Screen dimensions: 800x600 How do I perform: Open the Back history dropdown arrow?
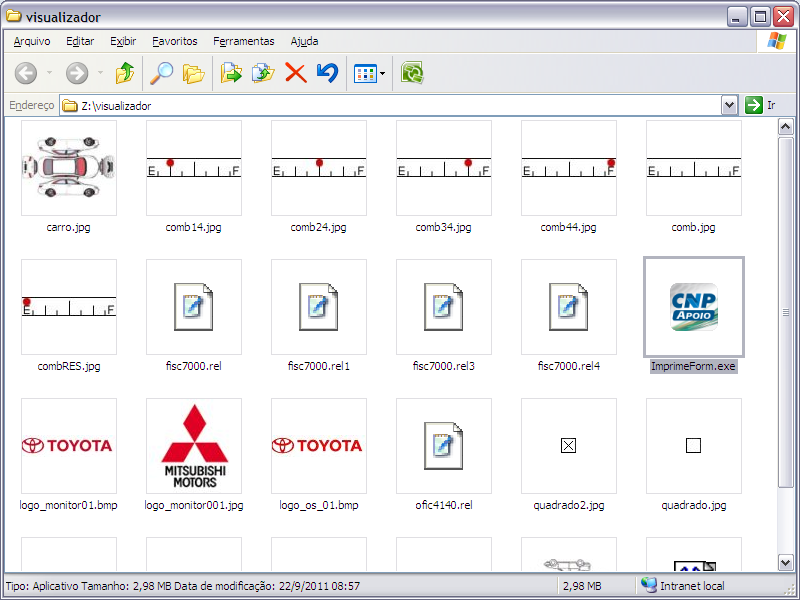click(x=49, y=73)
